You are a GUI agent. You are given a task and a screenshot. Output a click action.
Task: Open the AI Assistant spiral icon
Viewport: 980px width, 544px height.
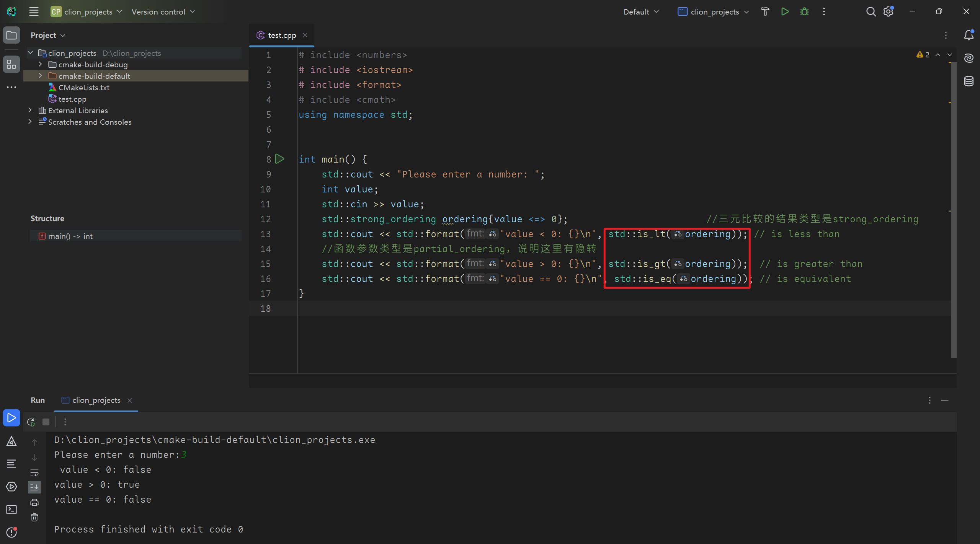click(969, 58)
